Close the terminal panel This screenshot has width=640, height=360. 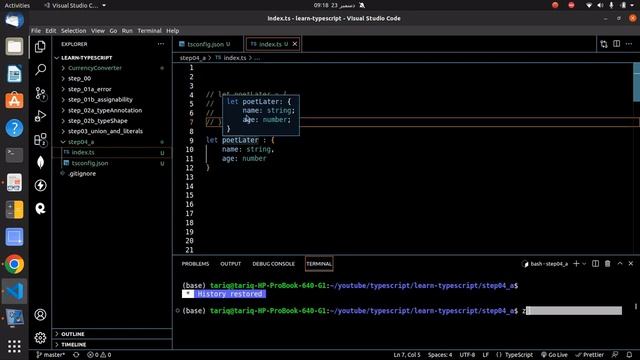pyautogui.click(x=631, y=264)
